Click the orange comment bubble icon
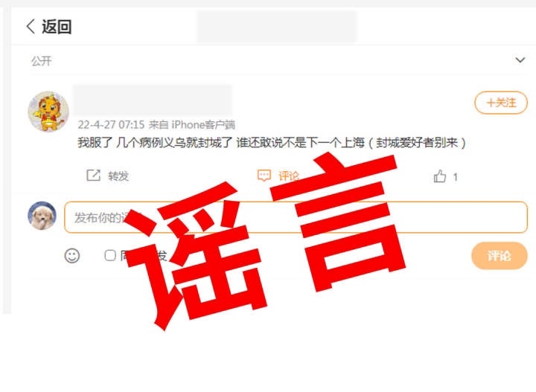The image size is (536, 392). click(264, 176)
